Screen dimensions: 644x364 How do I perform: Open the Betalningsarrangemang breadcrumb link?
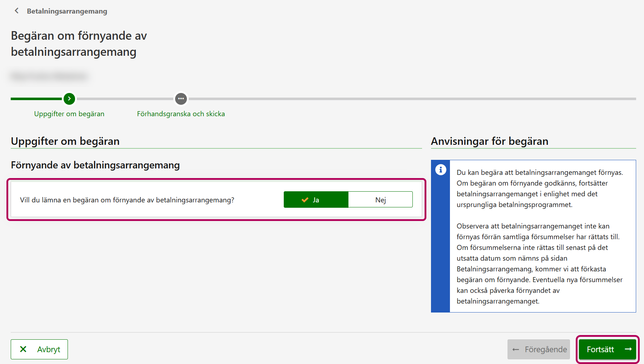coord(67,11)
